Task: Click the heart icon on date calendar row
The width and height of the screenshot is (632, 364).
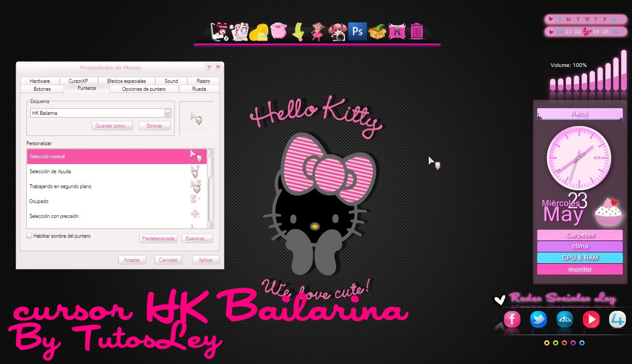Action: pos(551,32)
